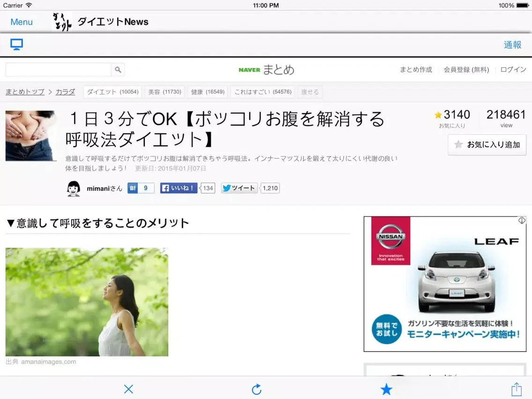Click the ad info icon on Nissan banner
The image size is (532, 399).
pos(522,221)
